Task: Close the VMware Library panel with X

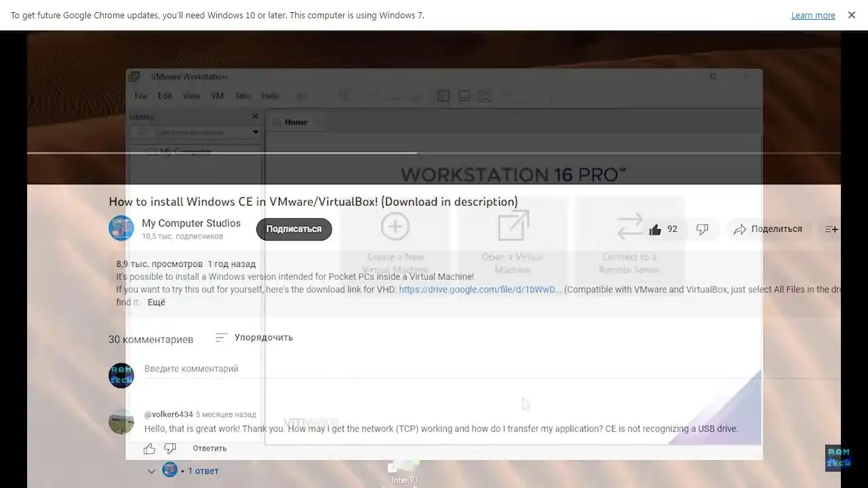Action: [x=255, y=117]
